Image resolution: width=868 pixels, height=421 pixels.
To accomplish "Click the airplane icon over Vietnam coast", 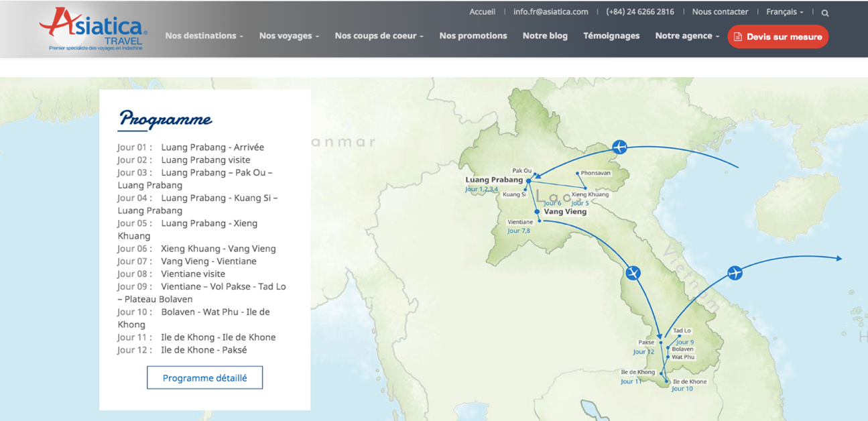I will pos(735,273).
